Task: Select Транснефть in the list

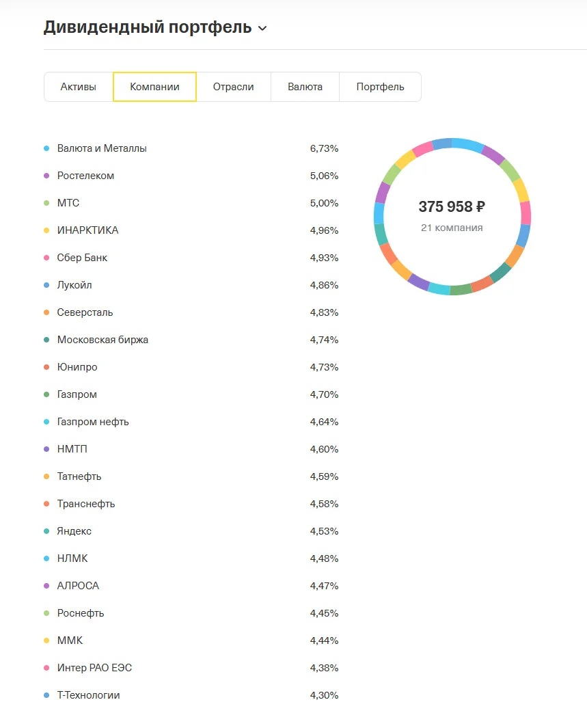Action: pyautogui.click(x=86, y=504)
